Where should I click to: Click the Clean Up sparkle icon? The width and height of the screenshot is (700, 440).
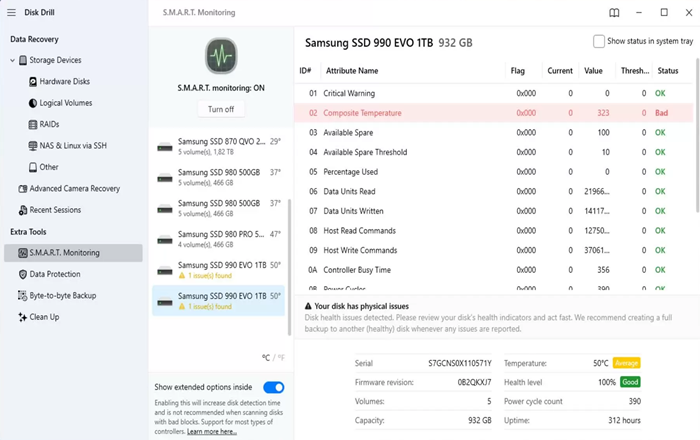coord(23,317)
